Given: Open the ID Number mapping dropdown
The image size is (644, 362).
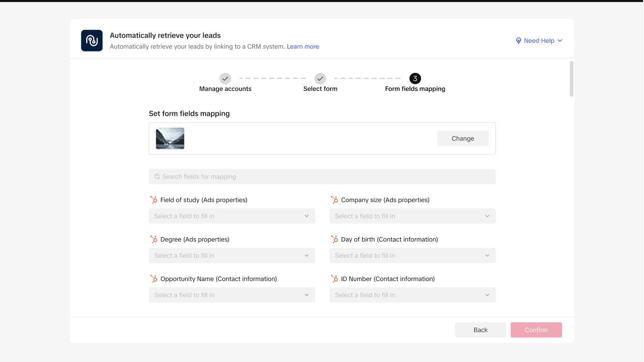Looking at the screenshot, I should (x=412, y=295).
